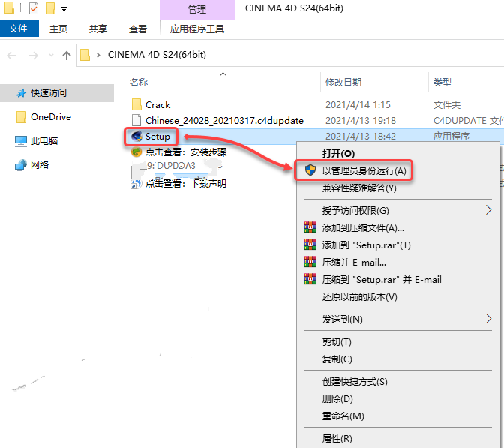Select 网络 in navigation pane
This screenshot has height=448, width=504.
(x=40, y=165)
